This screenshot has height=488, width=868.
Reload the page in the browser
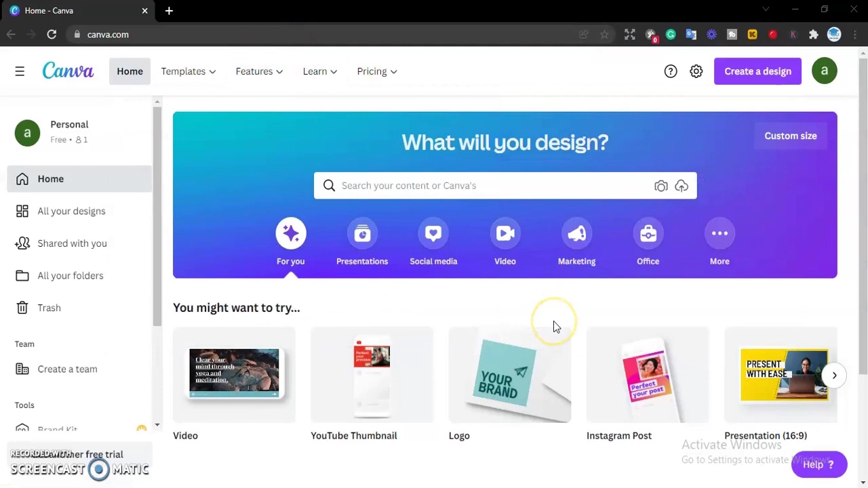[52, 35]
